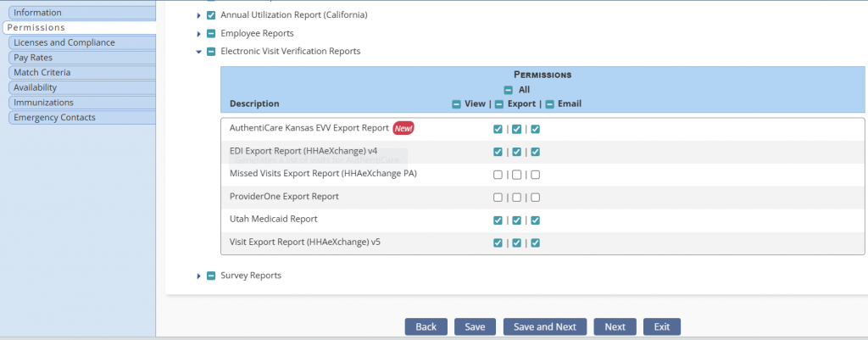Enable Export for Missed Visits Export Report
Screen dimensions: 868x340
click(x=516, y=175)
